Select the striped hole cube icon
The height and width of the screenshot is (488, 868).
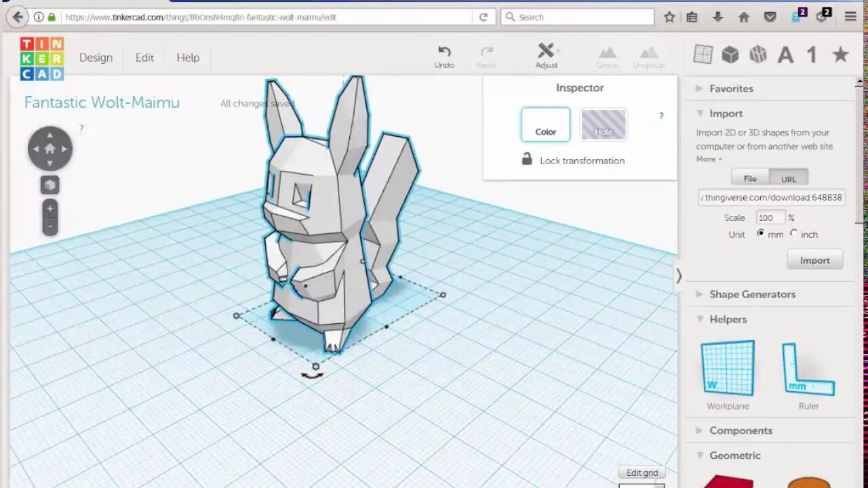[758, 55]
